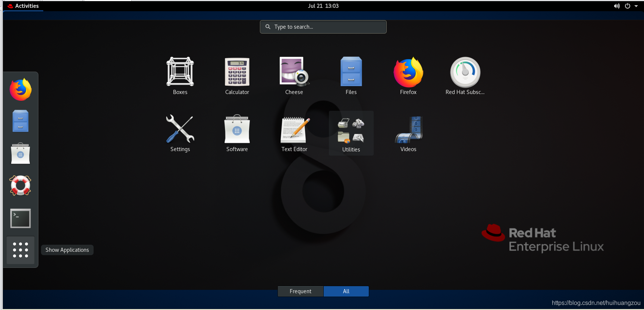Open Help lifebuoy icon in the dock
Image resolution: width=644 pixels, height=310 pixels.
(x=21, y=185)
